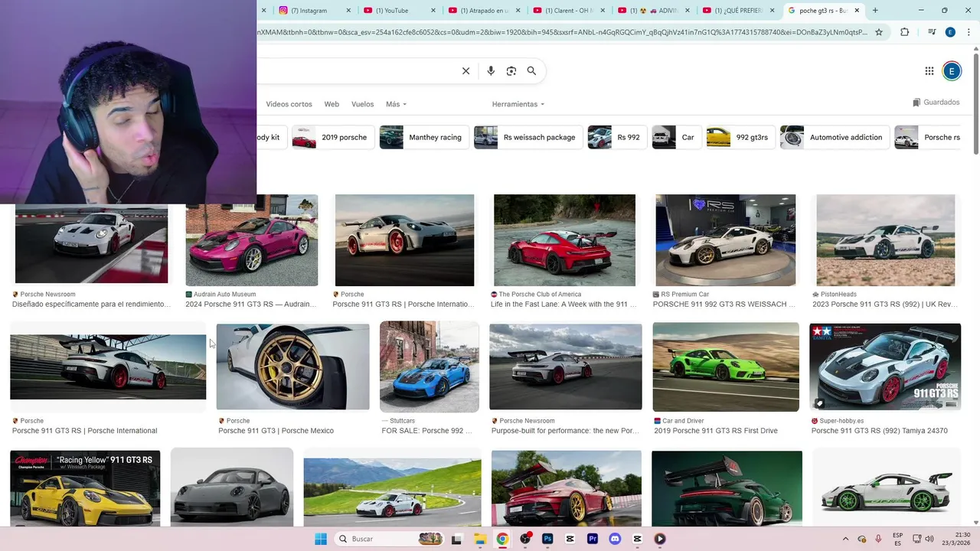This screenshot has width=980, height=551.
Task: Switch to the Videos cortos tab
Action: [289, 104]
